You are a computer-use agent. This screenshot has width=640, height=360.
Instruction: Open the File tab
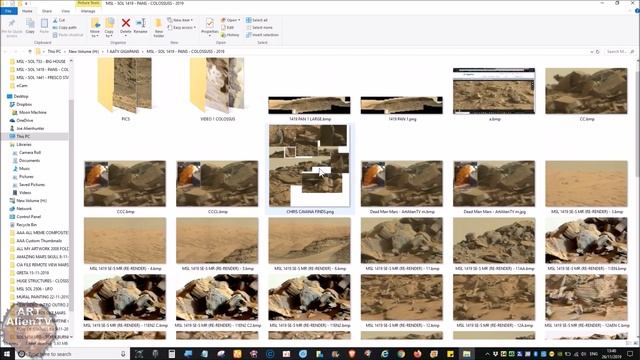click(8, 11)
